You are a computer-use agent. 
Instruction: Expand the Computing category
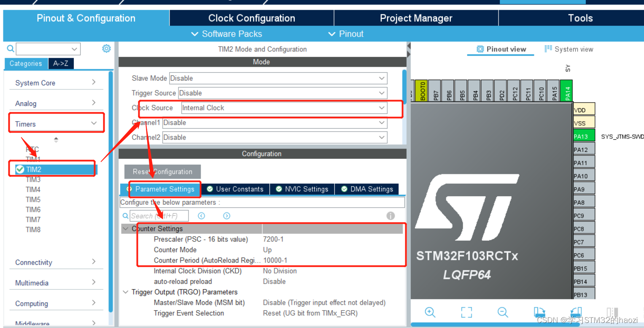coord(56,304)
